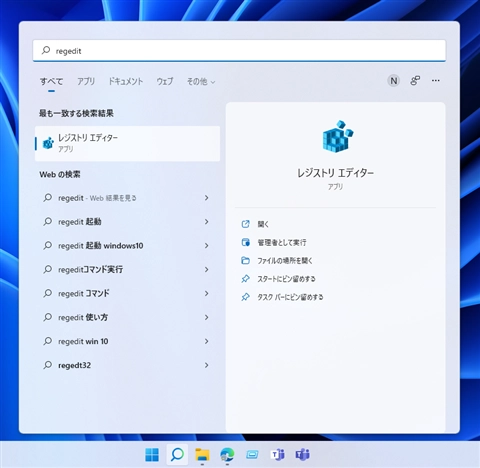Click タスク バーにピン留めする action

290,297
